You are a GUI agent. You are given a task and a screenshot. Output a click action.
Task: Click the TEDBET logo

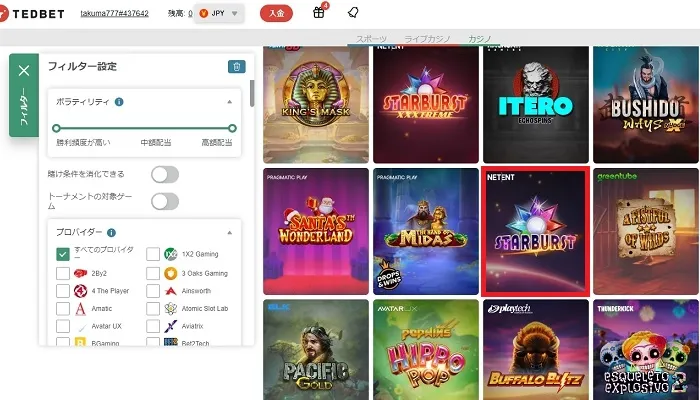click(x=32, y=13)
